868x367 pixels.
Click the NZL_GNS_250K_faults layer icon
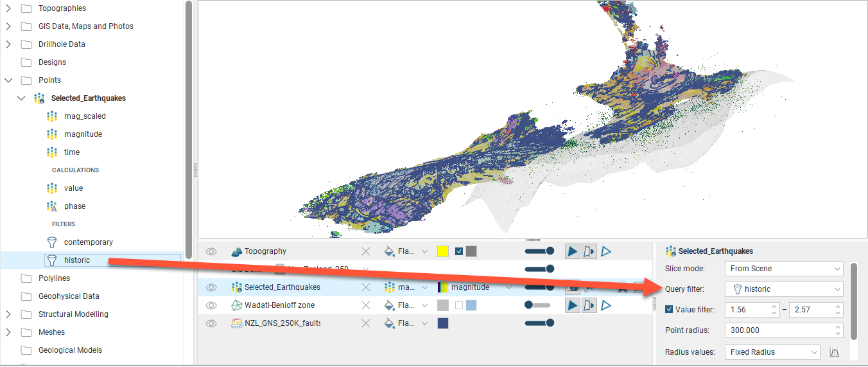click(x=236, y=323)
